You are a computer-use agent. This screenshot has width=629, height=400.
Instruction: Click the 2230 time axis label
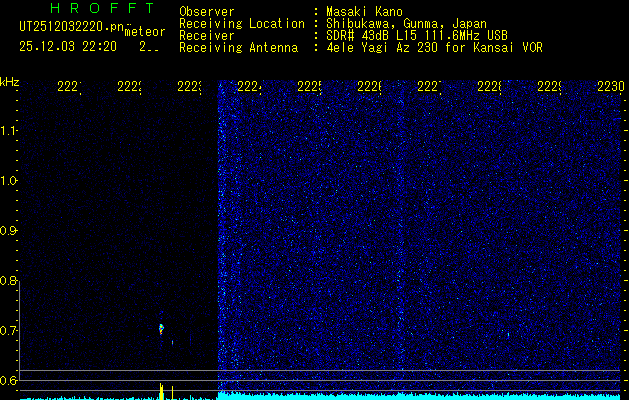(x=610, y=86)
